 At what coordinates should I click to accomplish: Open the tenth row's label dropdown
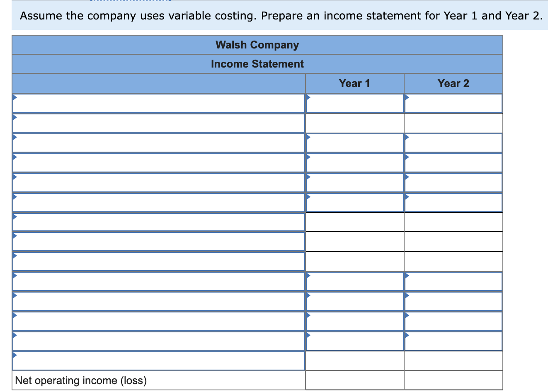coord(159,282)
